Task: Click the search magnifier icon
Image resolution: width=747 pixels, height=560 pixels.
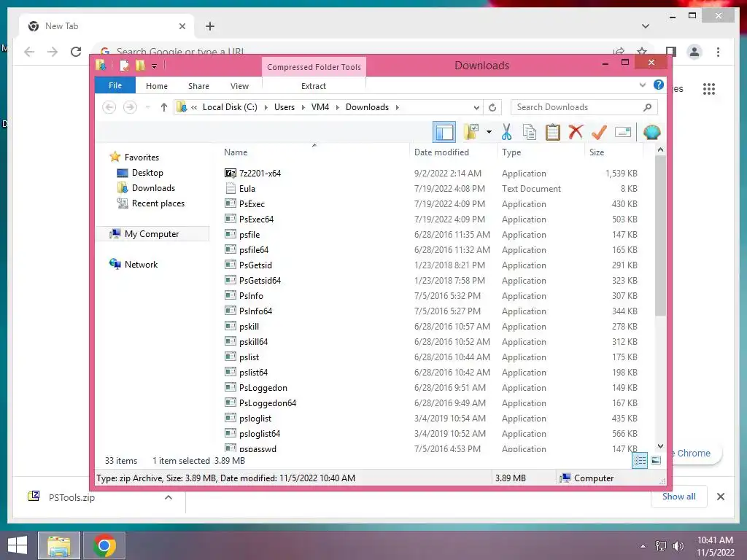Action: click(647, 107)
